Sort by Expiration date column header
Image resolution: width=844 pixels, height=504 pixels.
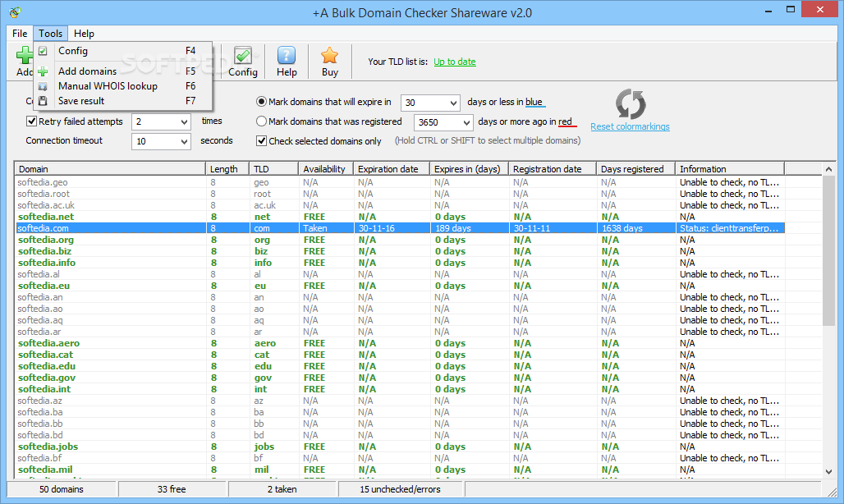click(392, 169)
